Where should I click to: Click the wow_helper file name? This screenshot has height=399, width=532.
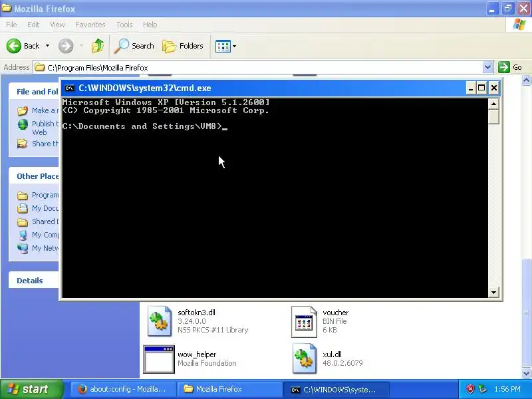click(x=197, y=354)
